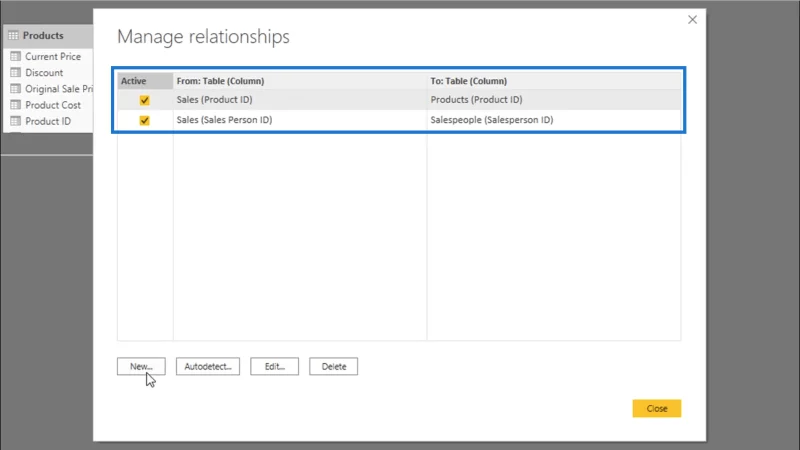Click the New... relationship button
Viewport: 800px width, 450px height.
(x=141, y=366)
